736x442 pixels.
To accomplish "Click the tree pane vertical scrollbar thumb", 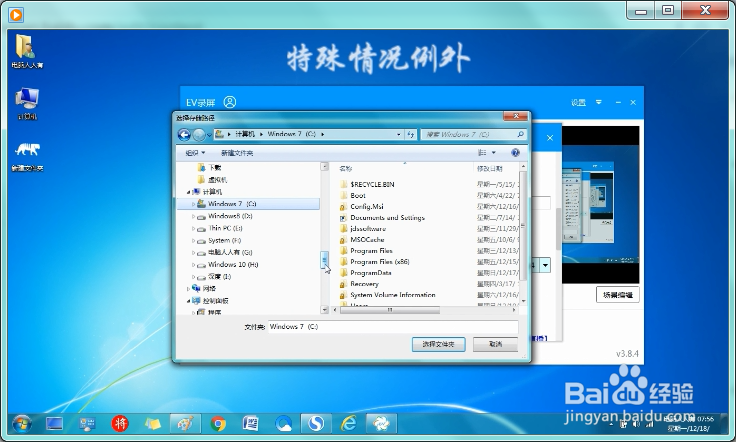I will 324,259.
